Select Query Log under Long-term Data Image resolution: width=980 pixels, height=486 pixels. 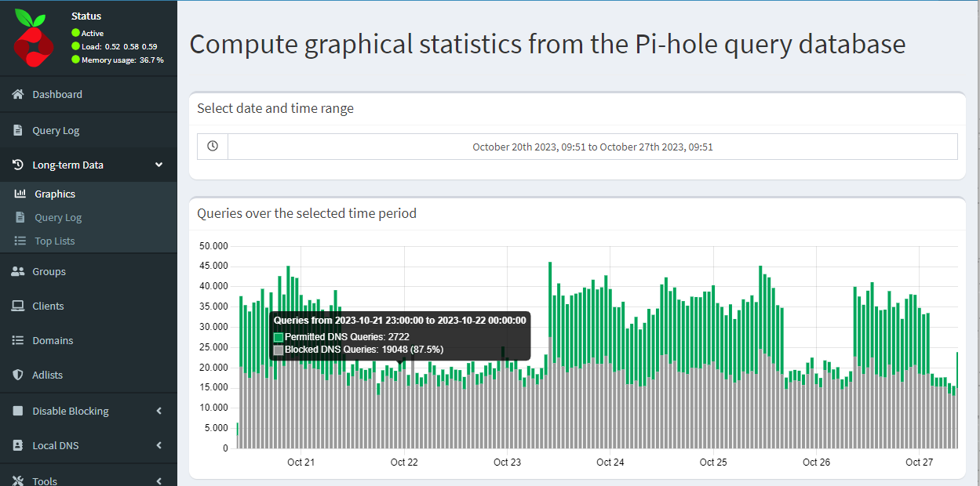click(x=89, y=217)
